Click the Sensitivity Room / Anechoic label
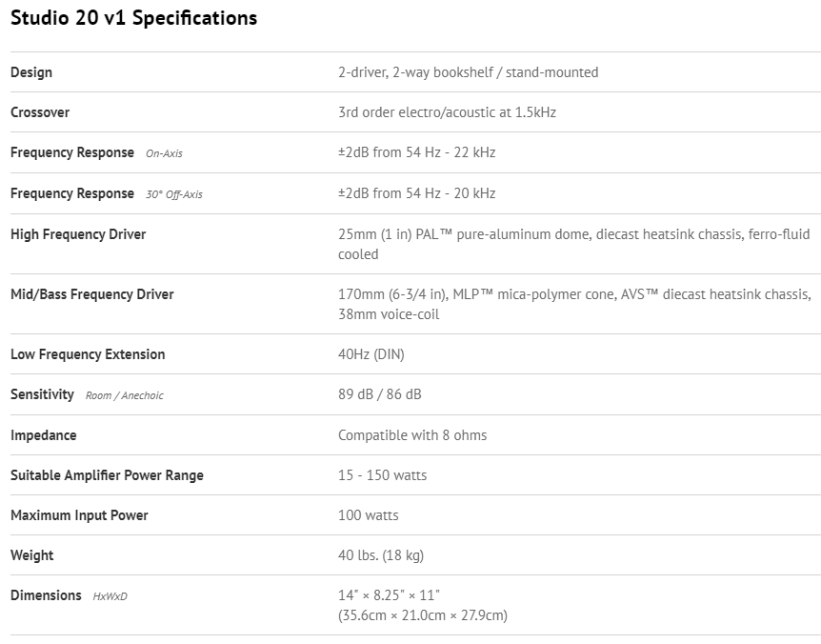 click(x=87, y=394)
